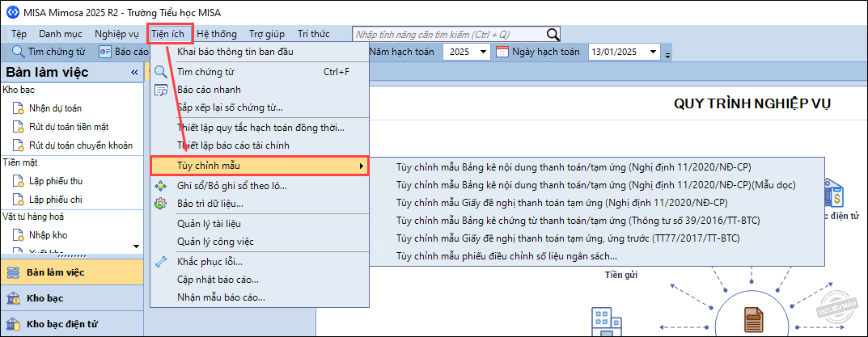The image size is (868, 337).
Task: Click Lập phiếu chi link
Action: point(56,200)
